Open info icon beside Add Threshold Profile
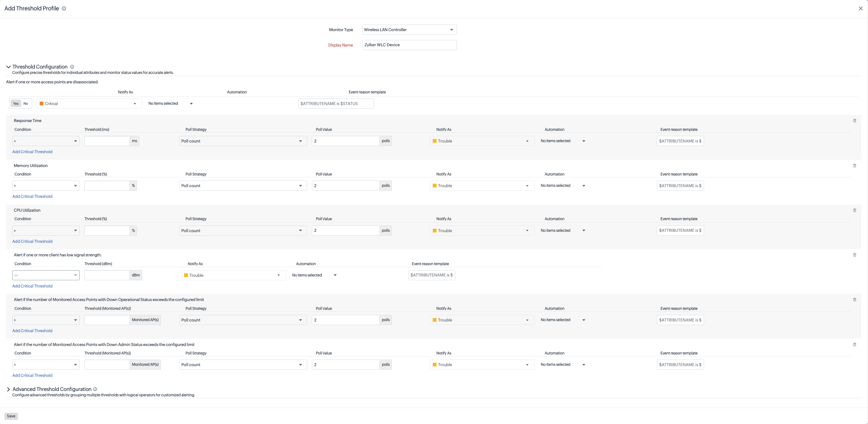This screenshot has height=424, width=868. (x=64, y=8)
